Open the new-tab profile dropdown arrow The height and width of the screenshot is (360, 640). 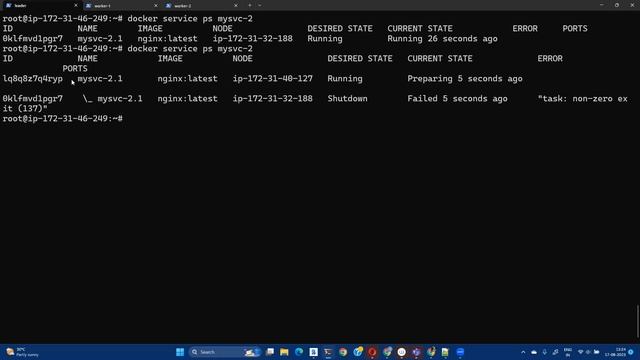click(x=260, y=6)
